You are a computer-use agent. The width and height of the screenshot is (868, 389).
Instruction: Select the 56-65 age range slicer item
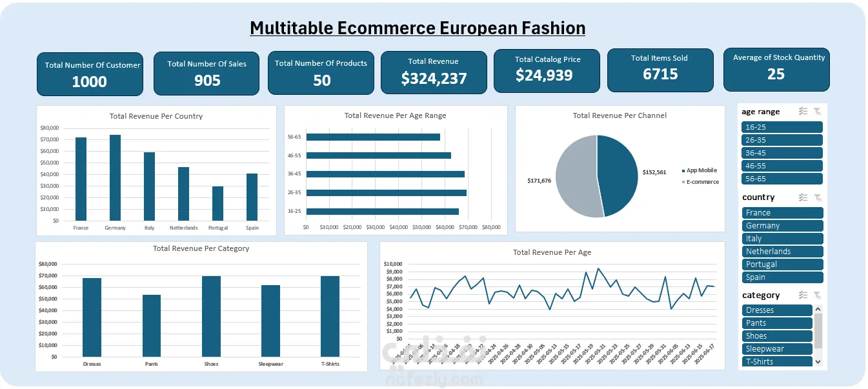(783, 179)
